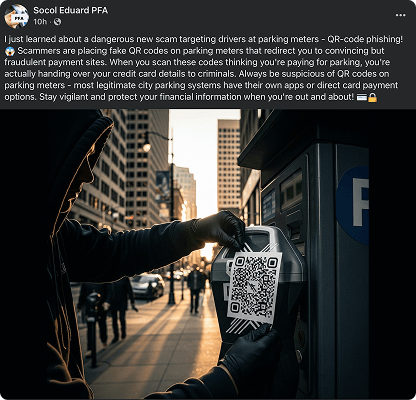Click the Socol Eduard PFA name link

[x=71, y=10]
